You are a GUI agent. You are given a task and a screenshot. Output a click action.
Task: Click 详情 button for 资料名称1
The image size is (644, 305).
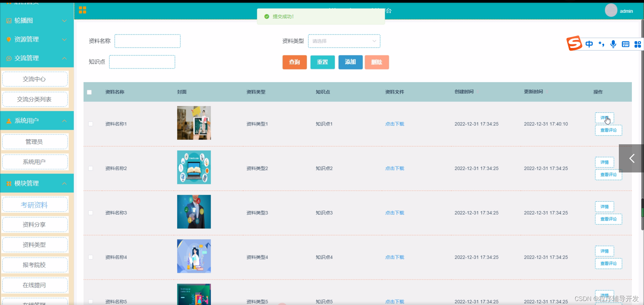pos(604,118)
